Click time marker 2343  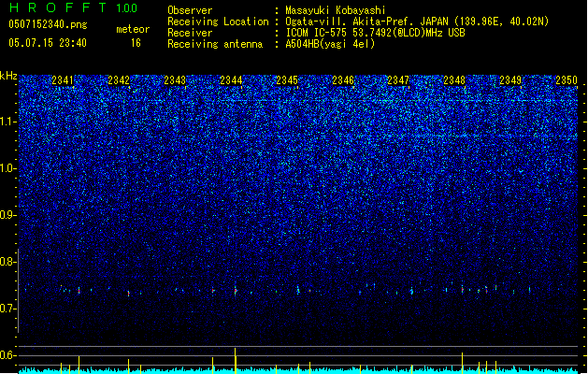pyautogui.click(x=175, y=79)
